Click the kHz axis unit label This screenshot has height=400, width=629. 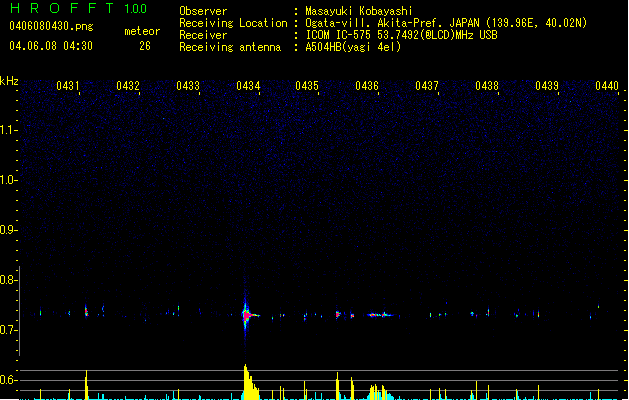(x=9, y=81)
